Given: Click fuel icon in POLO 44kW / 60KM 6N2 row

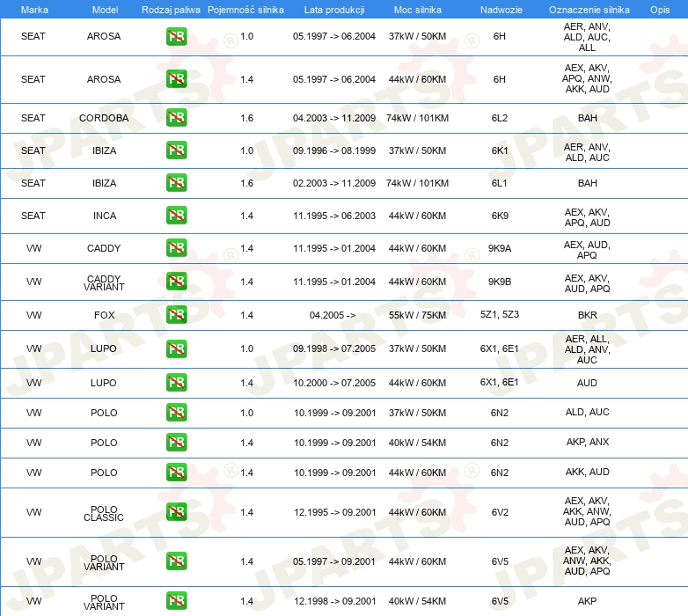Looking at the screenshot, I should point(176,472).
